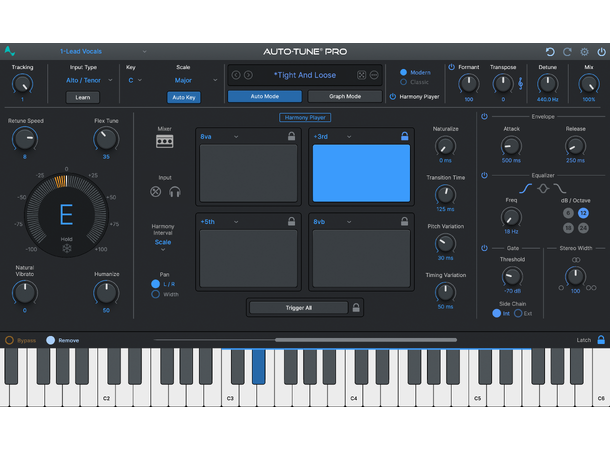Open the 1-Lead Vocals track dropdown
Viewport: 610px width, 450px height.
click(x=103, y=51)
